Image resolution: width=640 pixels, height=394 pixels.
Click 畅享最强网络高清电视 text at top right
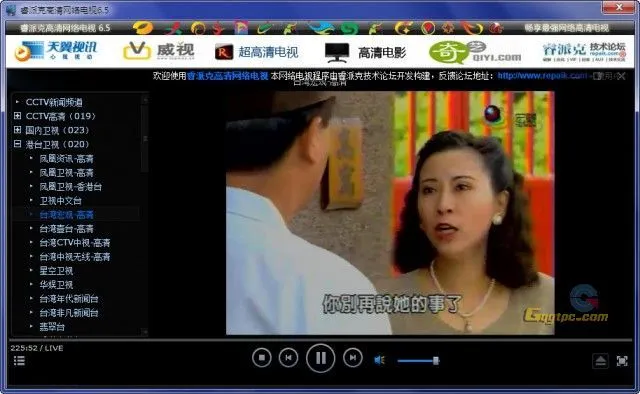pyautogui.click(x=567, y=28)
